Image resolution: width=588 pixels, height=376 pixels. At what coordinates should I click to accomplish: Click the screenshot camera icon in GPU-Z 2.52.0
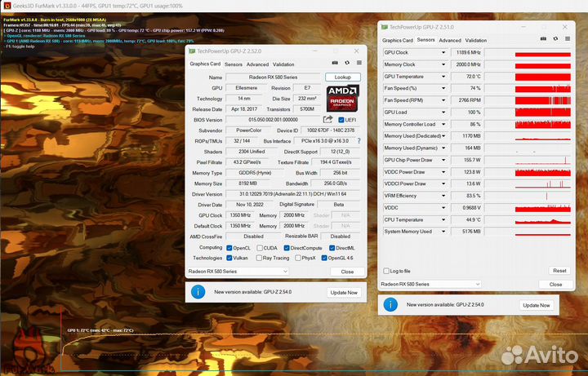[335, 63]
